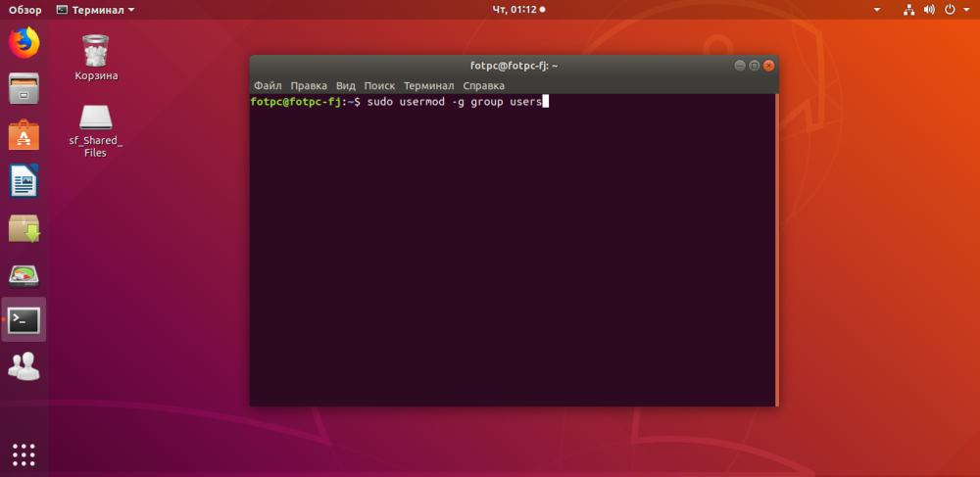Click the Обзор activities button

pyautogui.click(x=25, y=10)
